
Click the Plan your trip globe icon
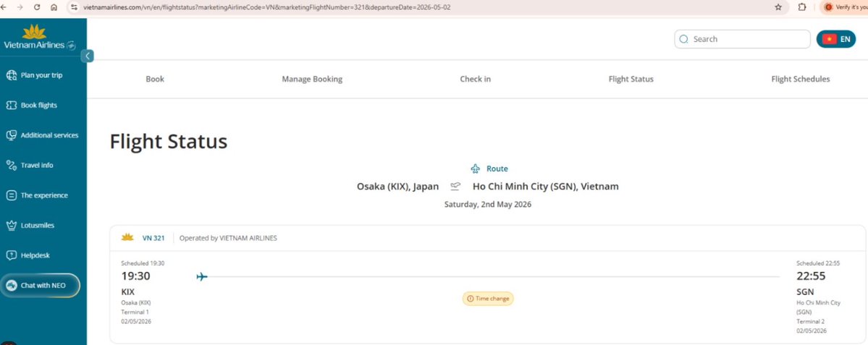11,75
